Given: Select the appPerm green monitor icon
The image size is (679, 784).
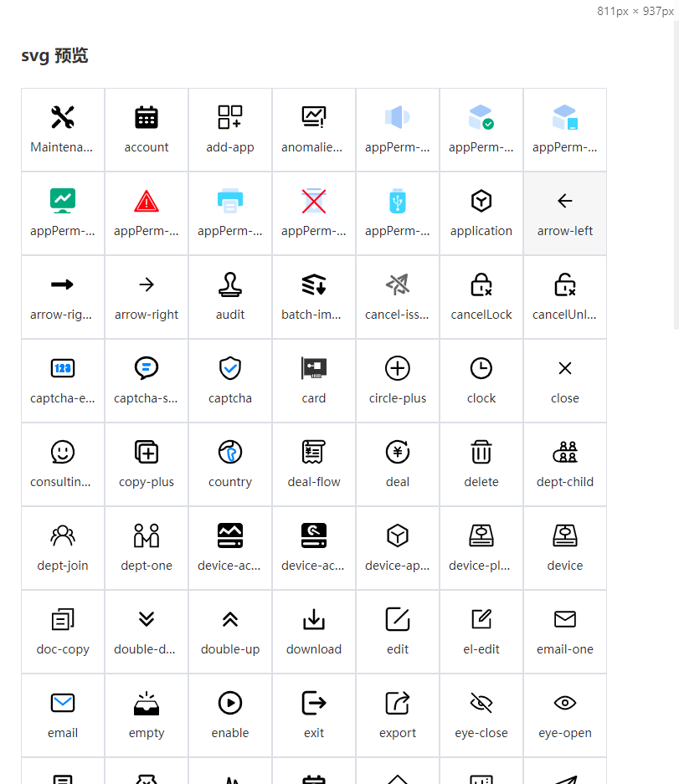Looking at the screenshot, I should point(63,201).
